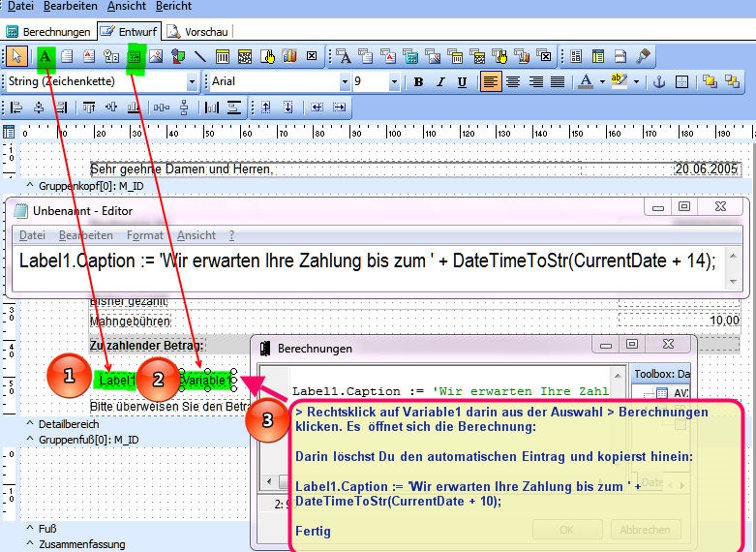
Task: Click scroll-down arrow in Editor window
Action: coord(733,281)
